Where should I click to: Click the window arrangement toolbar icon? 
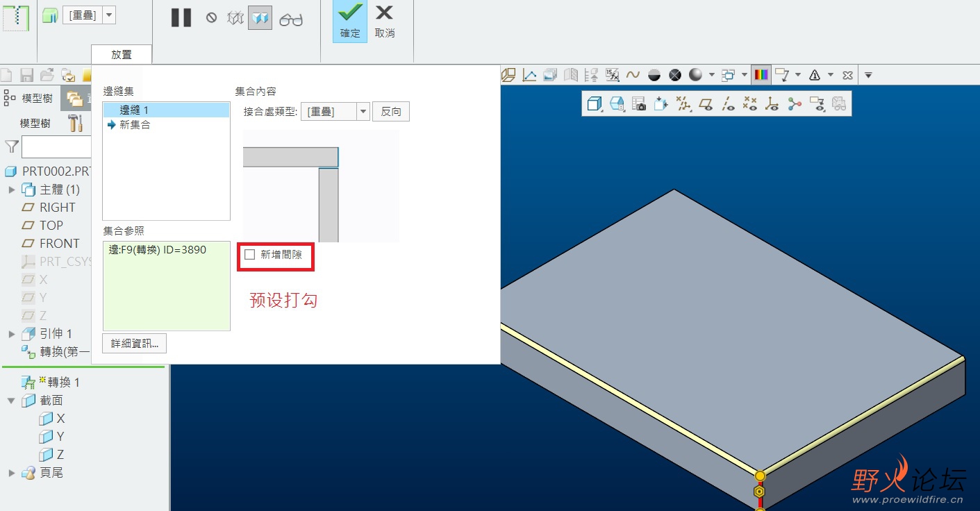click(728, 75)
